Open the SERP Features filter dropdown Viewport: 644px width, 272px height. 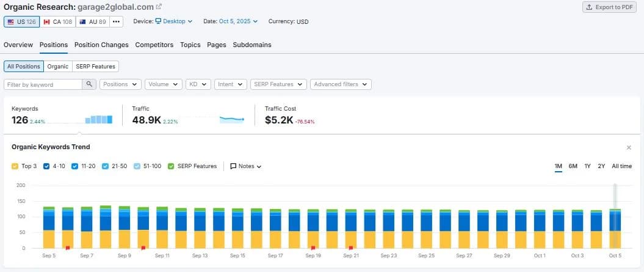[278, 84]
